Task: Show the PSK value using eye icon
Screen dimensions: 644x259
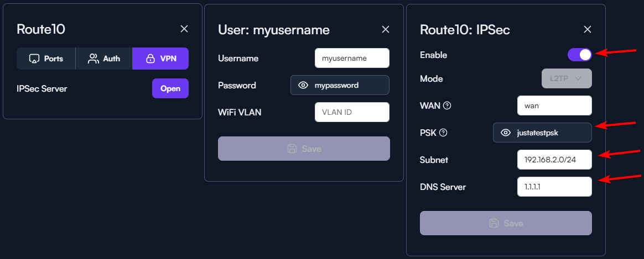Action: pyautogui.click(x=505, y=133)
